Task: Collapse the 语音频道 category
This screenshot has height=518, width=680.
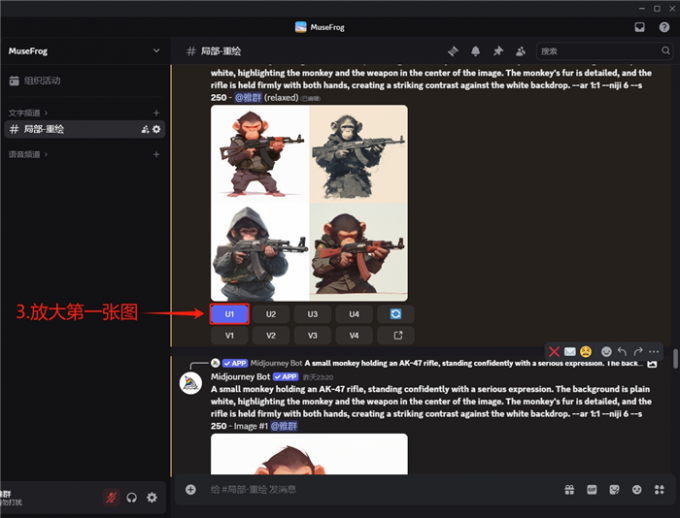Action: 28,154
